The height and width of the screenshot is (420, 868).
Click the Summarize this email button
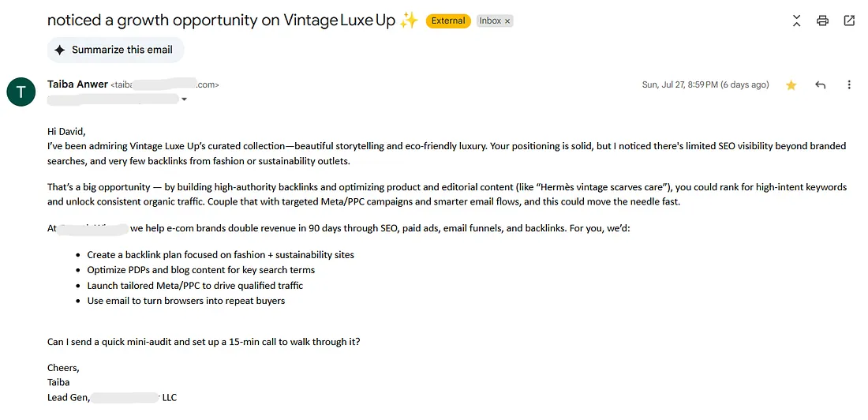pos(115,50)
